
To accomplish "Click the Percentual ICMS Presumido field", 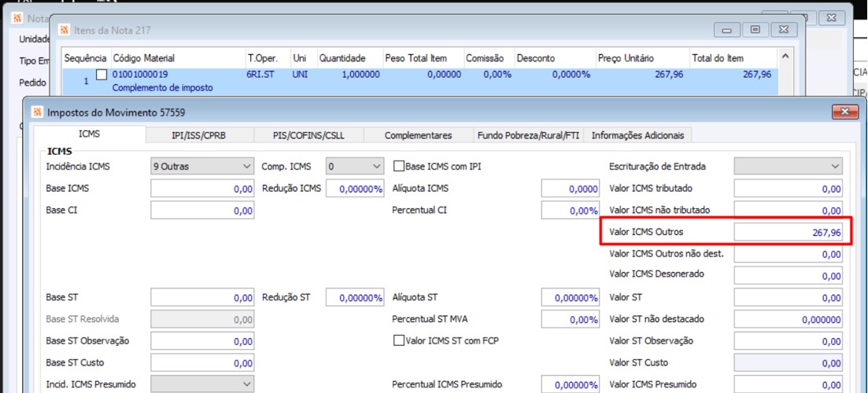I will [x=571, y=384].
